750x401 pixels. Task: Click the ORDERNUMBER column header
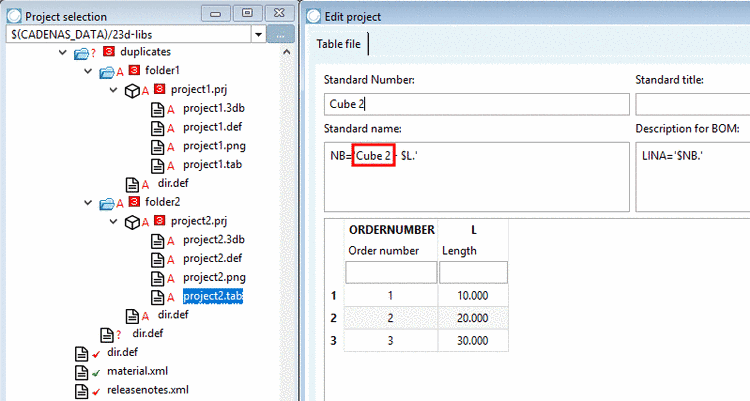(x=391, y=230)
